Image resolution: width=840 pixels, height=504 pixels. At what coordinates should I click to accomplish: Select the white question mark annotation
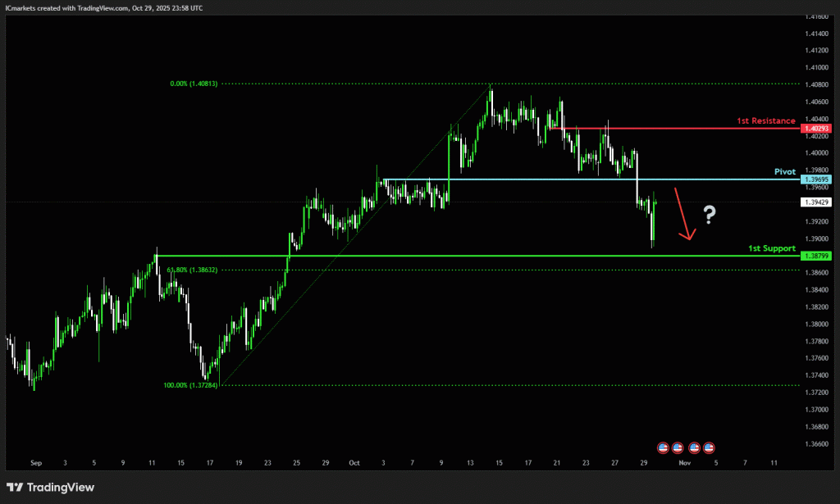click(710, 216)
